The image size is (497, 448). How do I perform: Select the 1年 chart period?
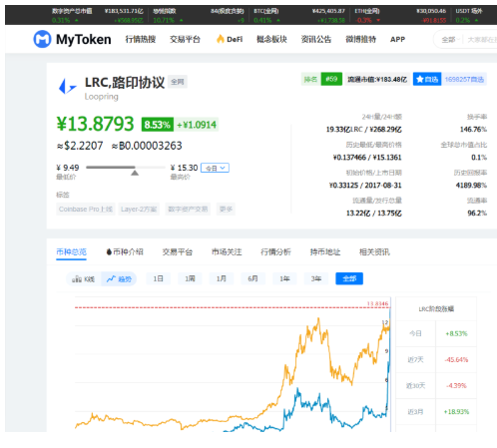284,278
